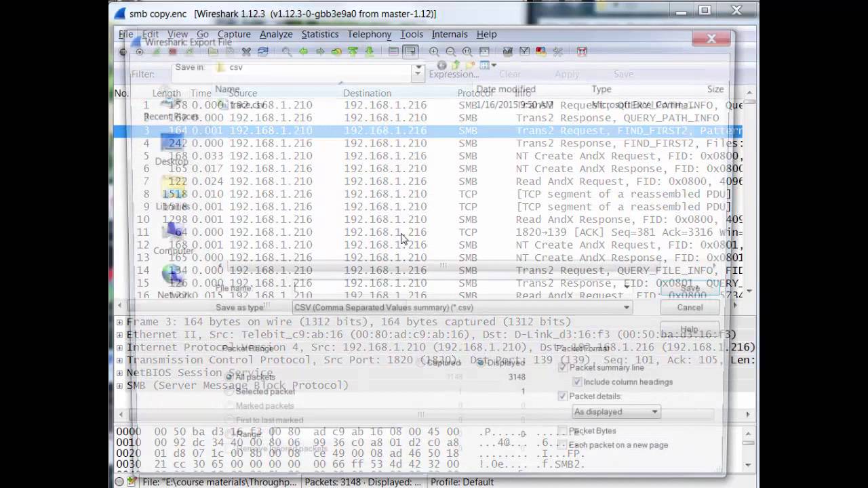Expand the NetBIOS Session Service row
The image size is (868, 488).
[x=119, y=373]
